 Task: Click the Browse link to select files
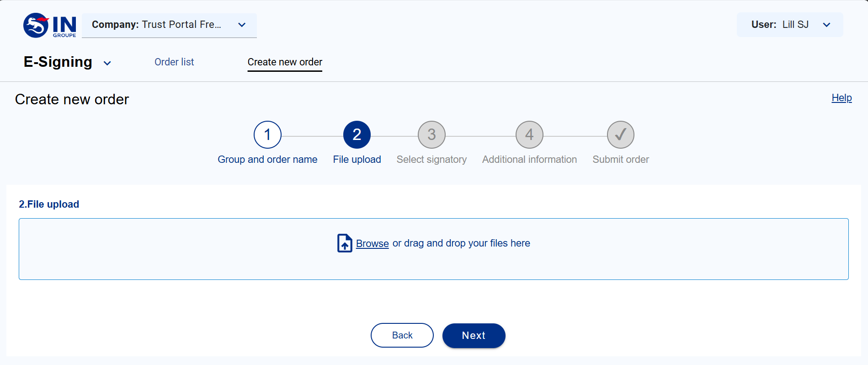click(372, 243)
